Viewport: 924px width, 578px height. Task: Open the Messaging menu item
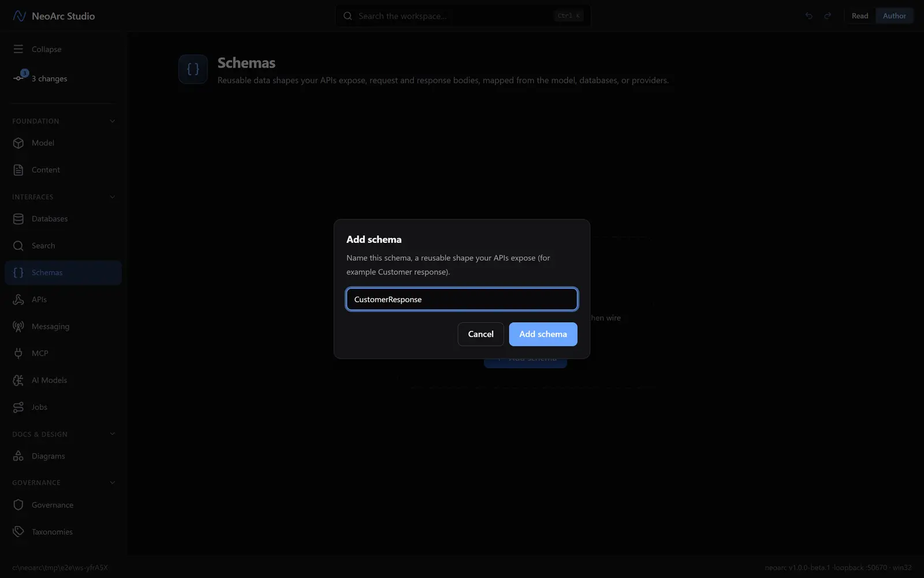point(63,327)
